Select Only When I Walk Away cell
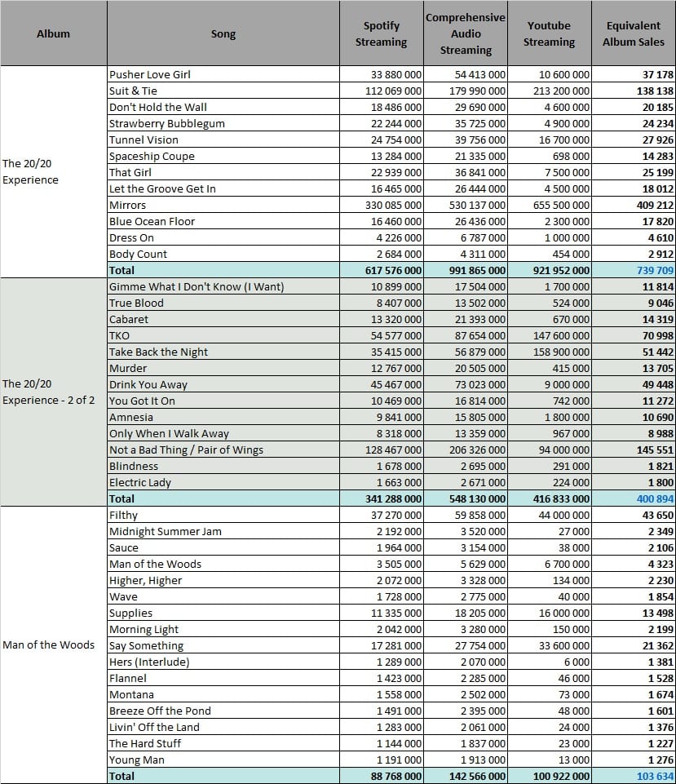Viewport: 676px width, 784px height. (x=223, y=433)
